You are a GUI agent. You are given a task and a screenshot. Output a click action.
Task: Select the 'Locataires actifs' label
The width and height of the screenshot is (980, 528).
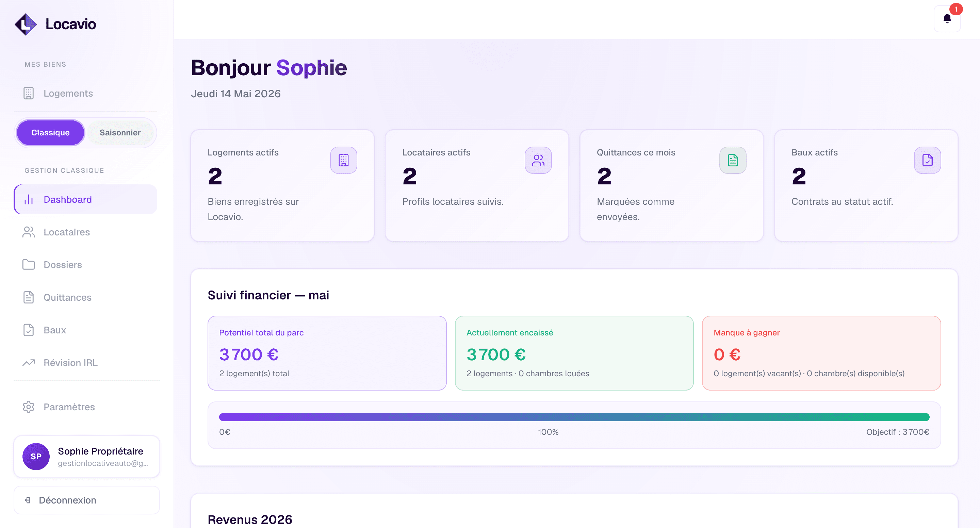pos(436,152)
